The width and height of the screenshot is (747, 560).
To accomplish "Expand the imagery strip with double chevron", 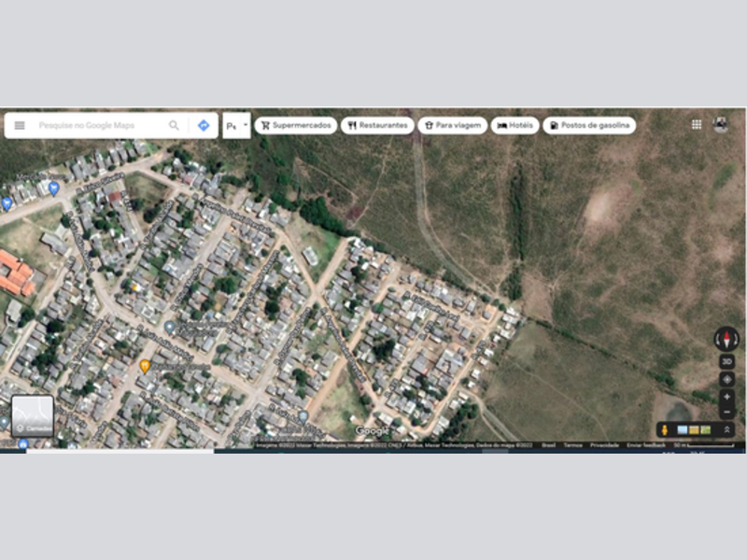I will tap(727, 430).
